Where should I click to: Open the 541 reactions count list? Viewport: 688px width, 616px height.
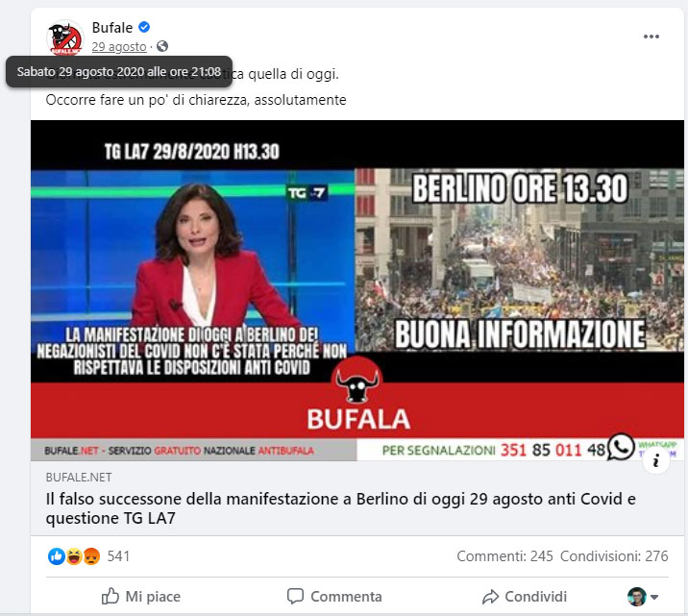tap(118, 556)
